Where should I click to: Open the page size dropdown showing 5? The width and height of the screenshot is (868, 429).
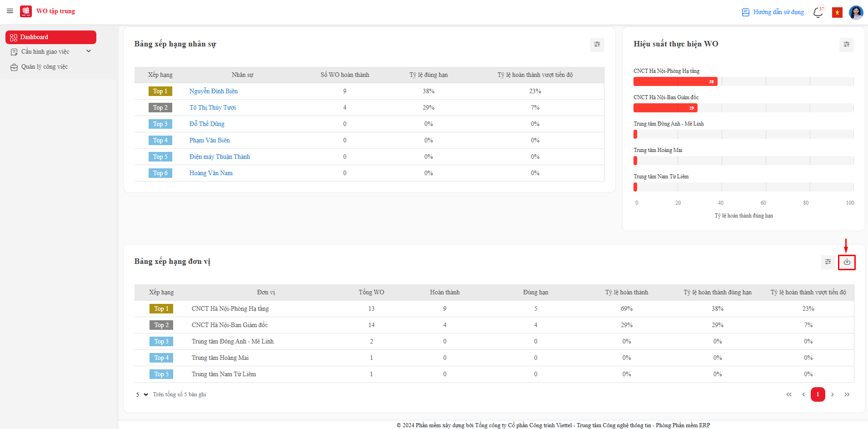(x=142, y=394)
